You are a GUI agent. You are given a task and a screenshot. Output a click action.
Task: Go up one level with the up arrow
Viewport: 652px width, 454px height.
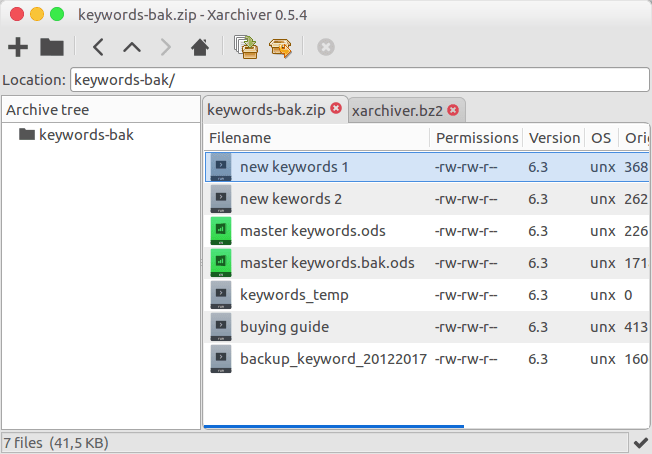tap(132, 47)
